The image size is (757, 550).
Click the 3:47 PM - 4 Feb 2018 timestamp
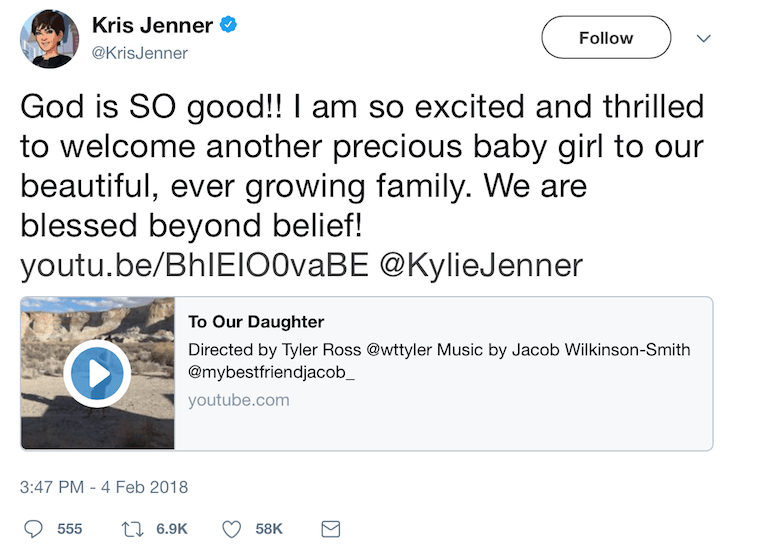[104, 488]
